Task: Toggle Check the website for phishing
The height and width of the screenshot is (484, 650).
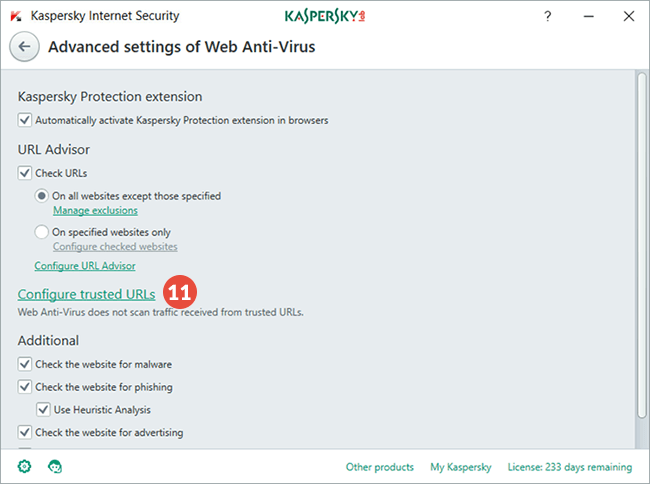Action: pyautogui.click(x=25, y=387)
